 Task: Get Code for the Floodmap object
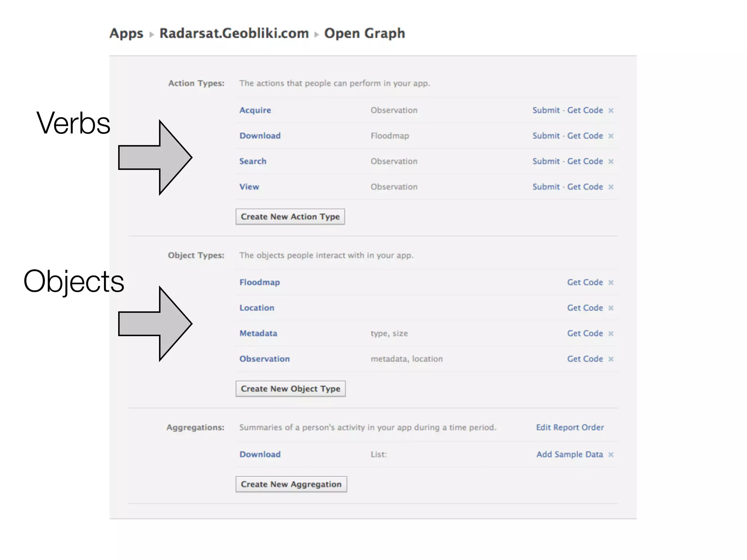pos(585,282)
